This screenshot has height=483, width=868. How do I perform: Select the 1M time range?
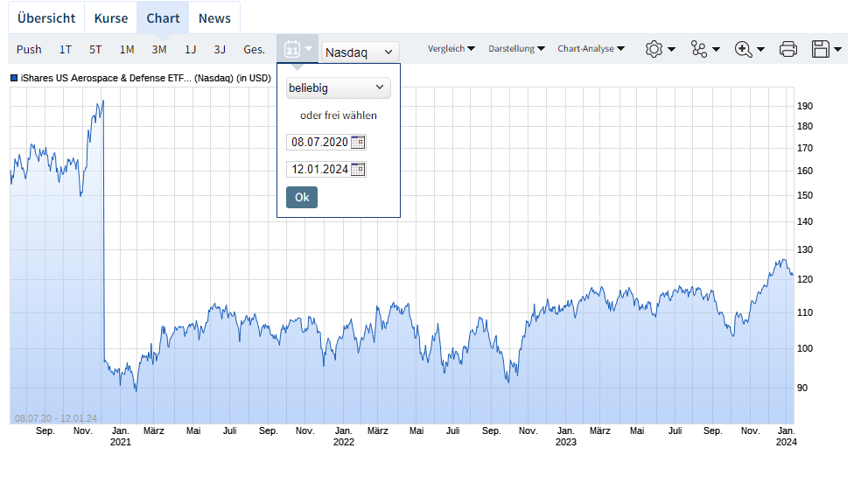(127, 50)
